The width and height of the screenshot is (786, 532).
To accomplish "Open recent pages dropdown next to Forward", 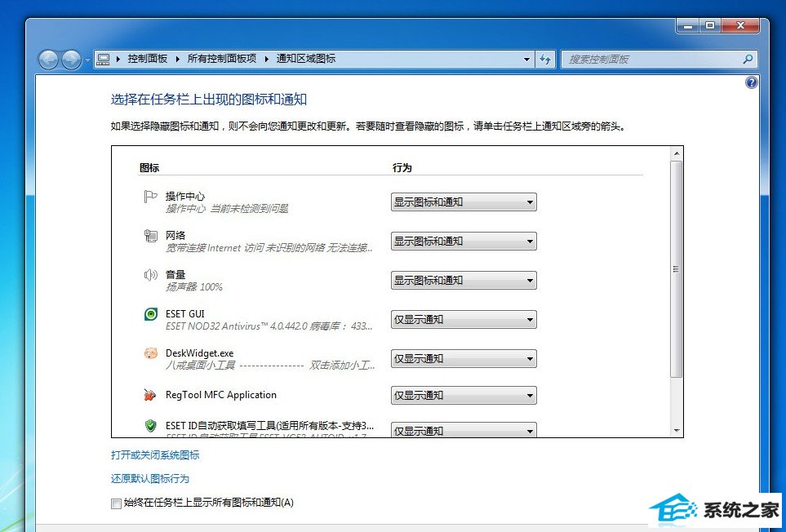I will 87,60.
